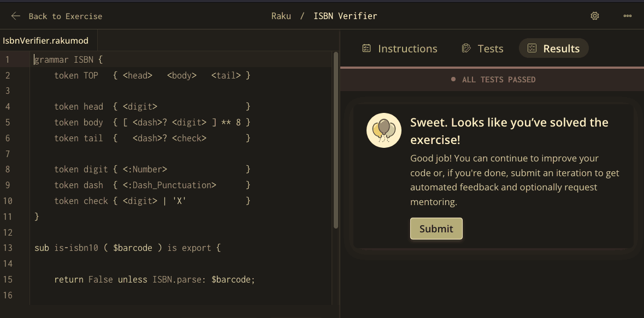Click the back arrow icon

15,16
